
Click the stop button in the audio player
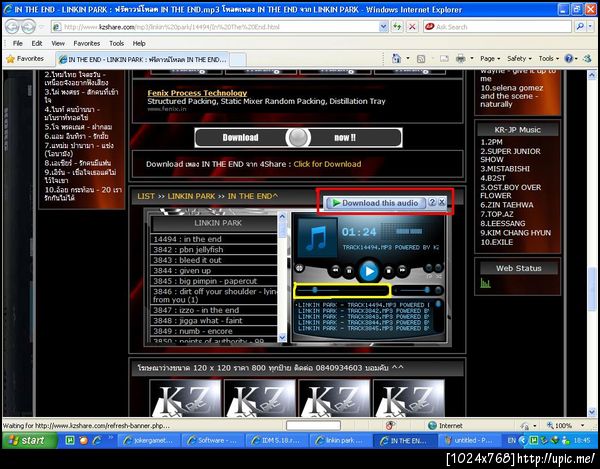pos(388,270)
